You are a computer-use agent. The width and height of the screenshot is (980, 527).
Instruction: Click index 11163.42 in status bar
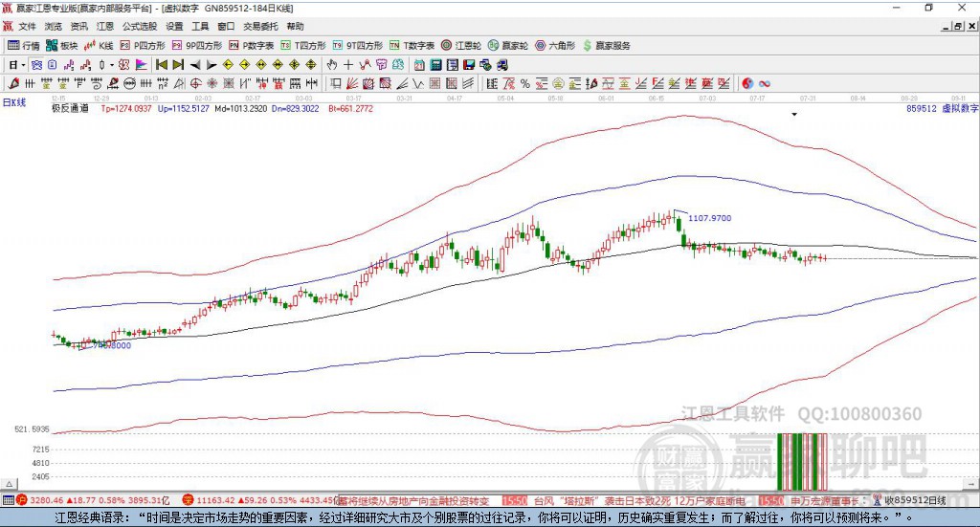coord(215,500)
